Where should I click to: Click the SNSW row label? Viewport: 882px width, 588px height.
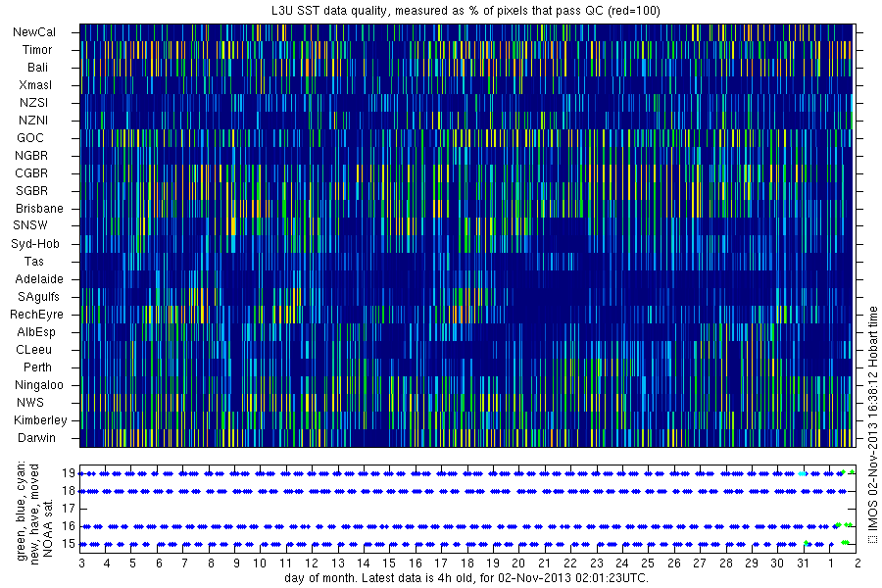pos(30,225)
